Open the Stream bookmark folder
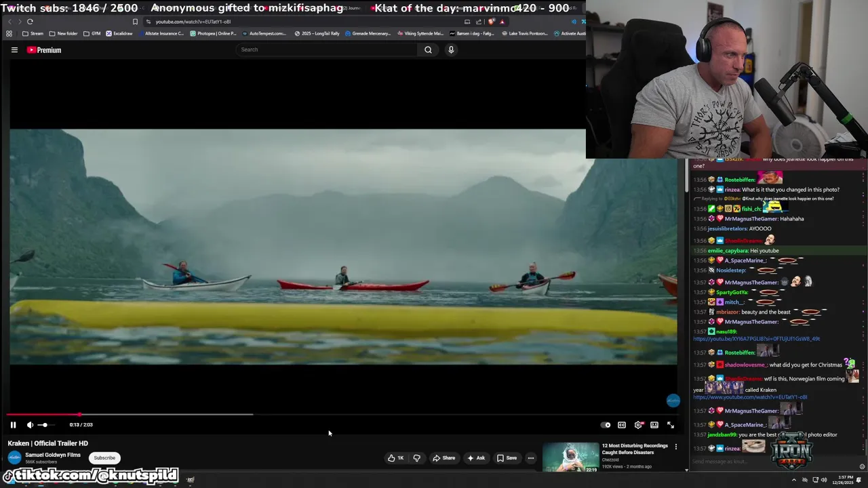 pos(33,33)
